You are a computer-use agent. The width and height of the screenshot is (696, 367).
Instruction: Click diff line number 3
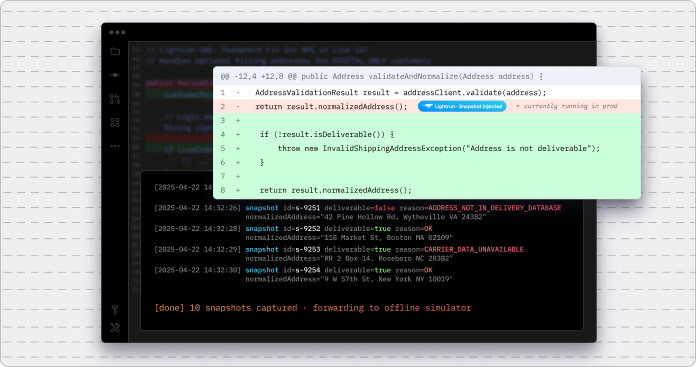(223, 121)
